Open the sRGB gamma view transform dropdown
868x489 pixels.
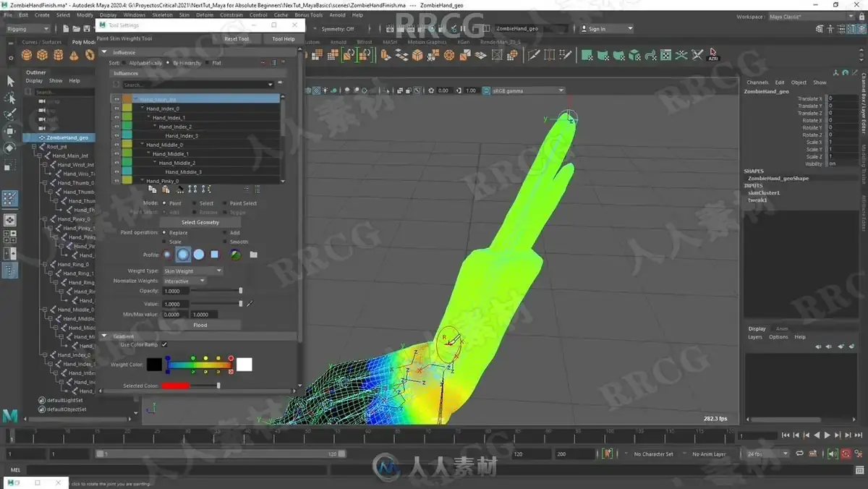[x=528, y=90]
